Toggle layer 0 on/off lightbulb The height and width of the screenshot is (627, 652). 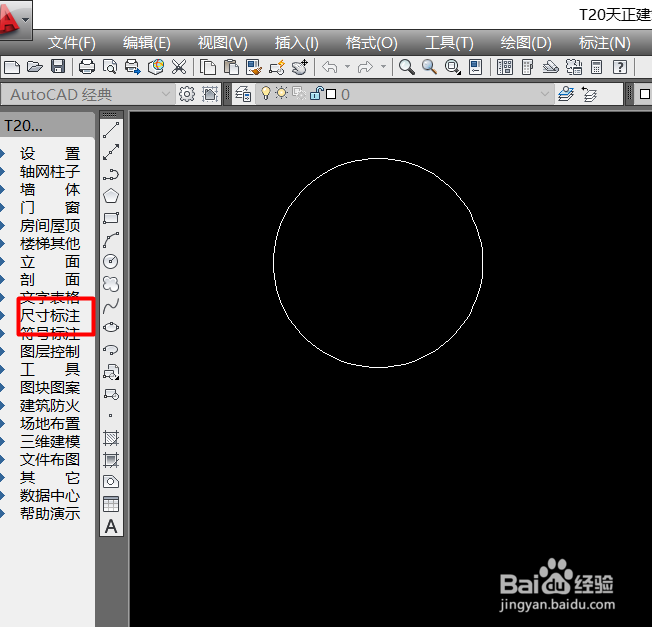coord(266,93)
